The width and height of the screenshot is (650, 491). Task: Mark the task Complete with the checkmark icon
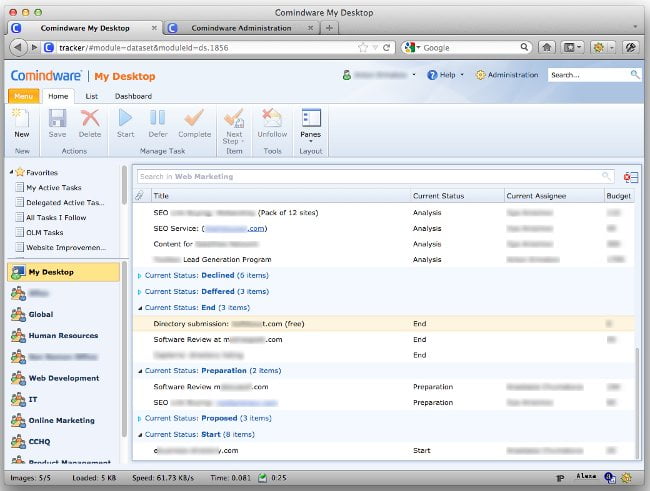194,118
